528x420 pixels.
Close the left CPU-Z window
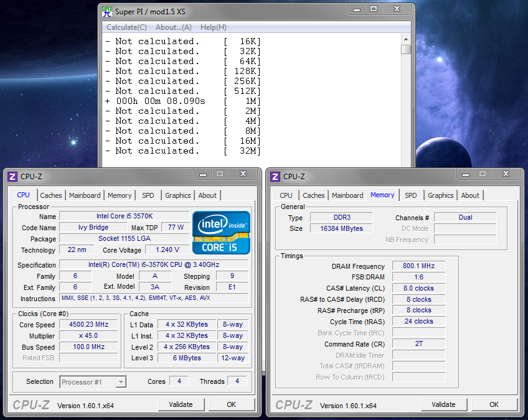[243, 174]
